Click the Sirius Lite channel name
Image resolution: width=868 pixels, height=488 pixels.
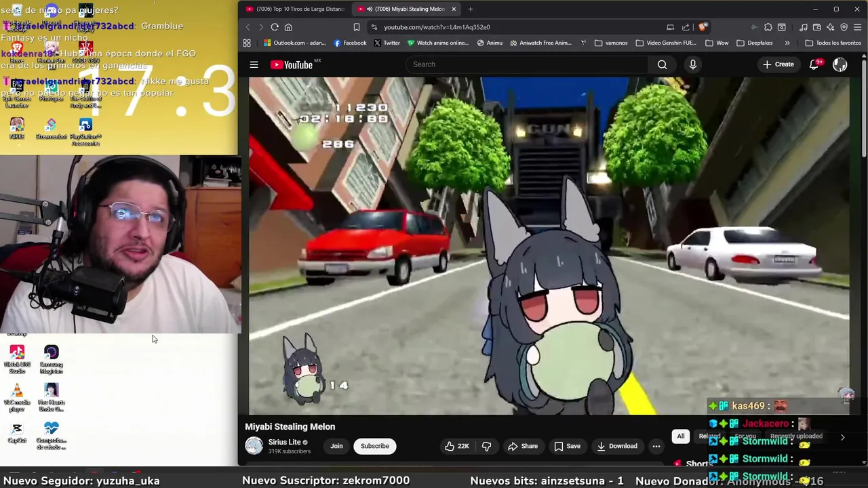pyautogui.click(x=284, y=442)
